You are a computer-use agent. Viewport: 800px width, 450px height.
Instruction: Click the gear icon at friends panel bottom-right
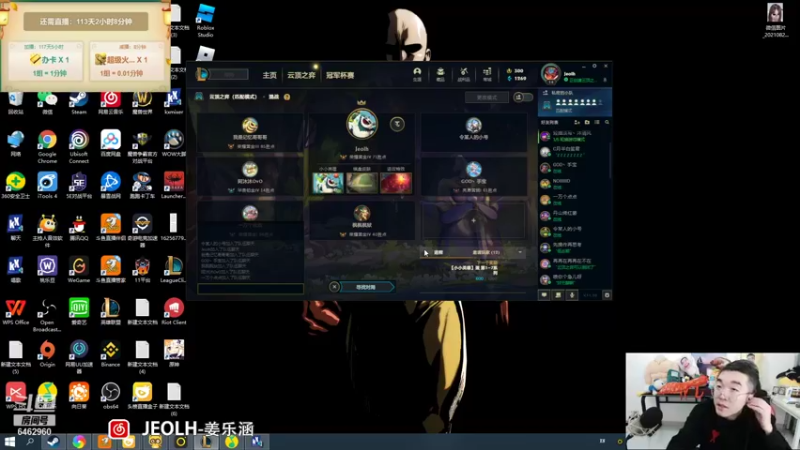[x=607, y=295]
